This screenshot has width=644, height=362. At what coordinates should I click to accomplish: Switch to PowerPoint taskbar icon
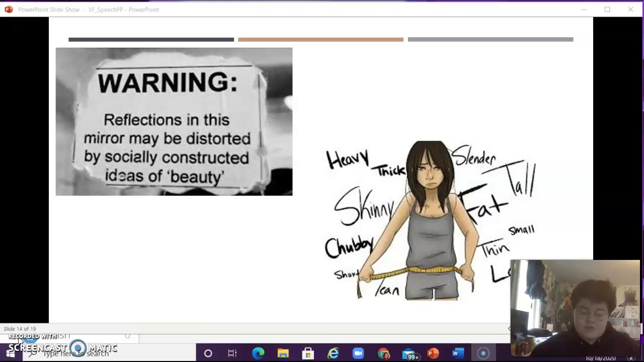(433, 353)
